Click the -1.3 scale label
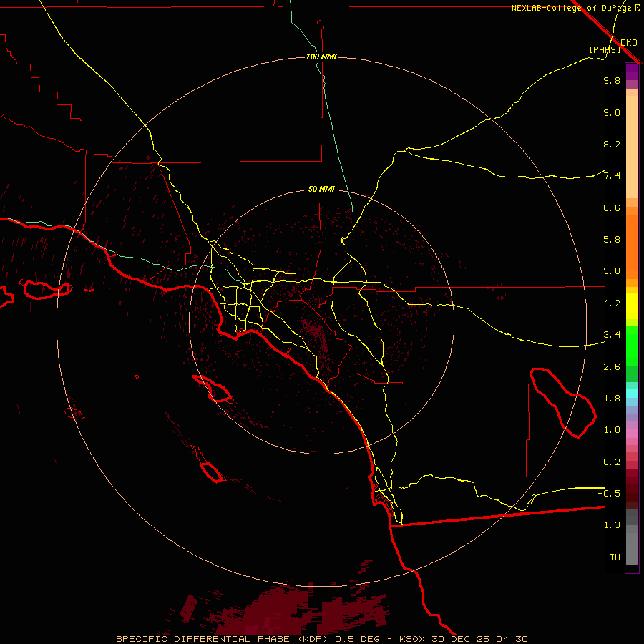Image resolution: width=644 pixels, height=644 pixels. 609,525
